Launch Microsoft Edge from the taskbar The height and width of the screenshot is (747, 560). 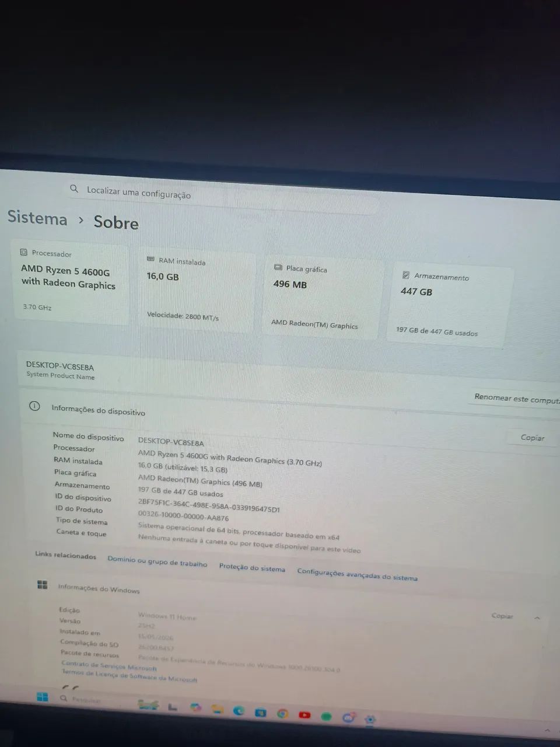click(x=239, y=710)
